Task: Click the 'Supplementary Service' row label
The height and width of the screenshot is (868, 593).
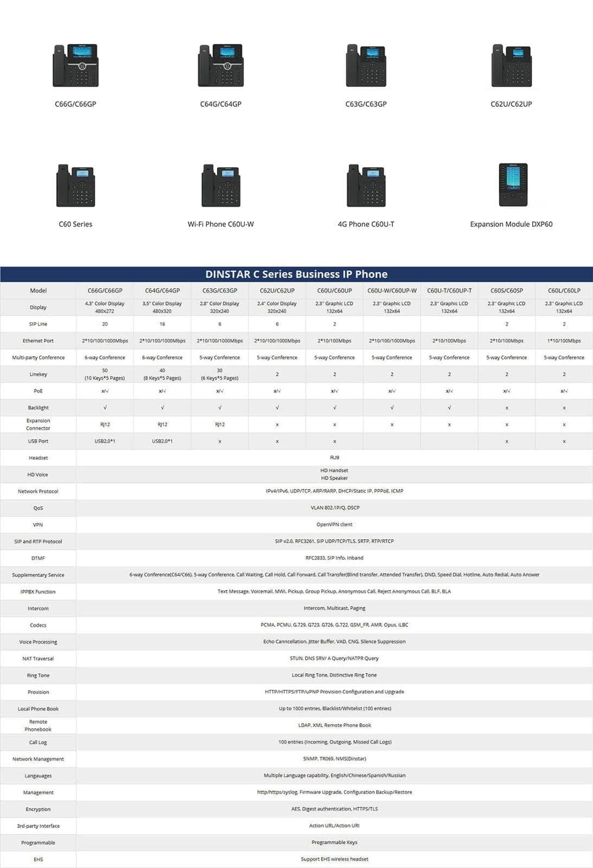Action: (38, 575)
